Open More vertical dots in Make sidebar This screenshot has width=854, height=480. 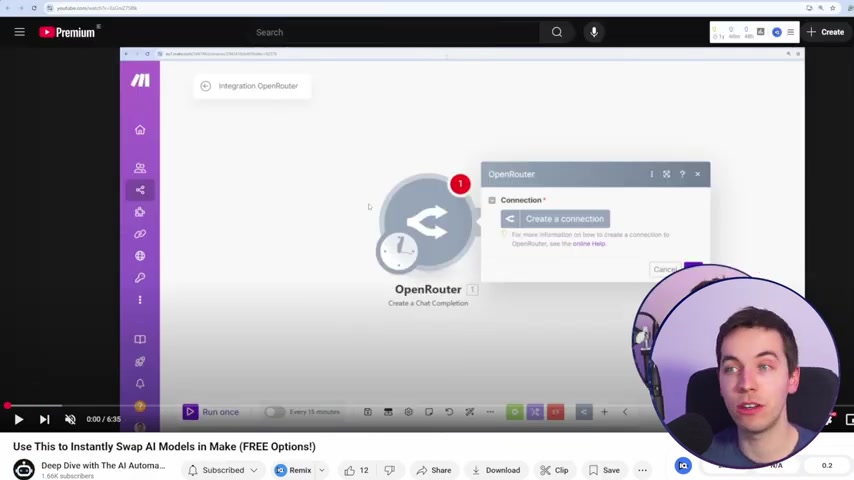pyautogui.click(x=140, y=300)
